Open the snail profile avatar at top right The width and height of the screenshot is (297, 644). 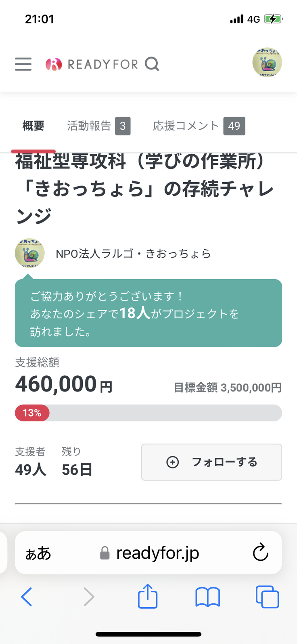point(267,63)
